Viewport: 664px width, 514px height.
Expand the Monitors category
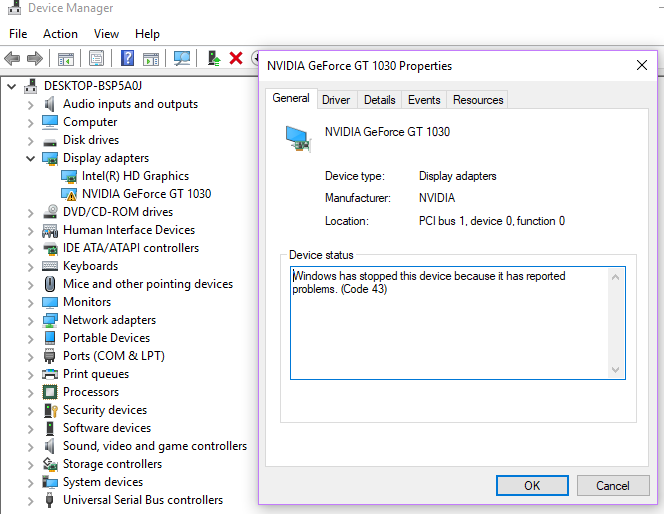(x=30, y=303)
